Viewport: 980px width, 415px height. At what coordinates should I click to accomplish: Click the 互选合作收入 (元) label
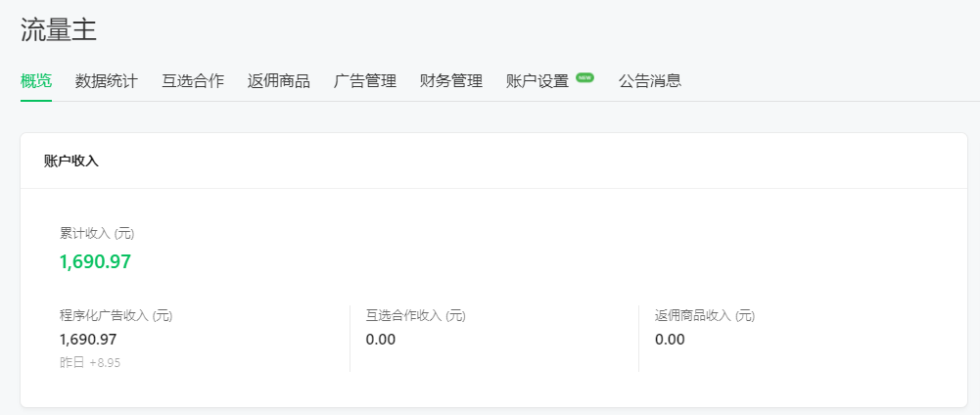416,315
